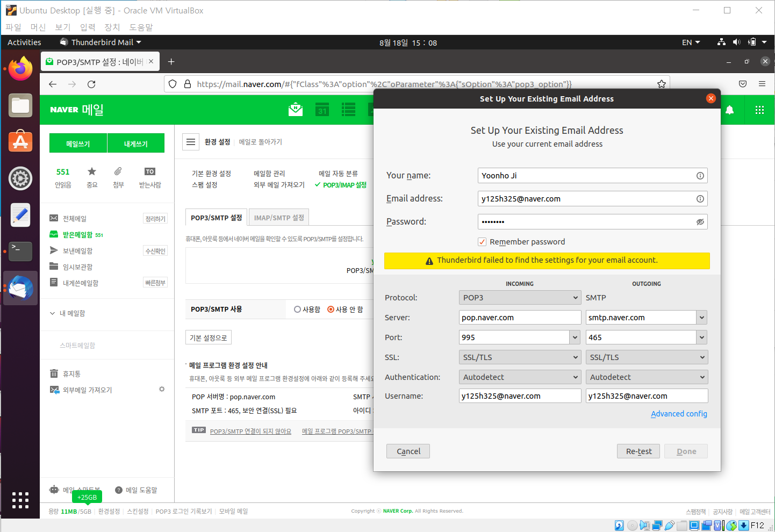Open the 받은메일함 inbox folder
This screenshot has width=775, height=532.
(77, 235)
